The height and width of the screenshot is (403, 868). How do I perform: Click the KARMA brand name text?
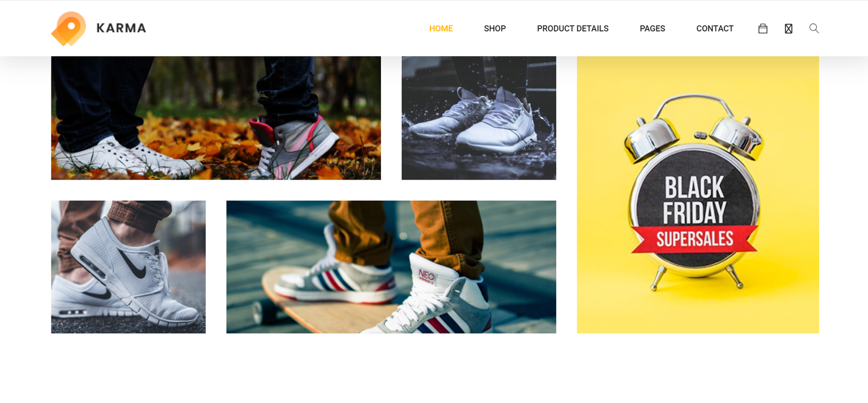tap(122, 28)
